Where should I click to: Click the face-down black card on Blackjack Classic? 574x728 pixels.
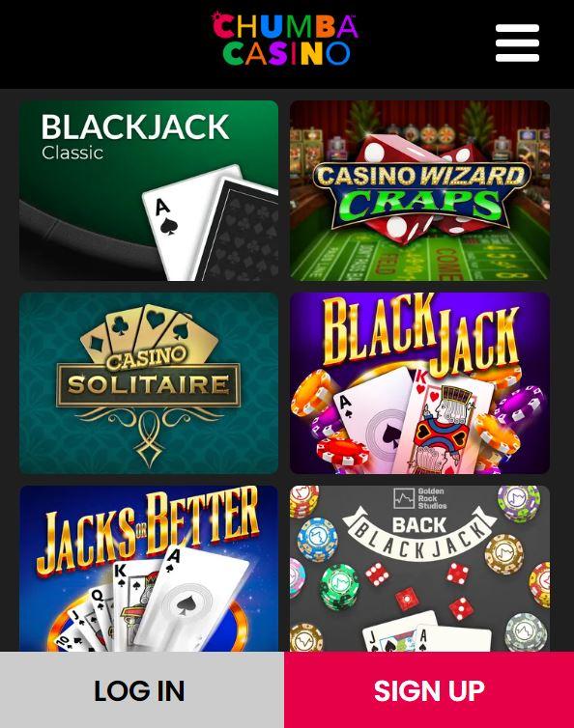pos(242,232)
